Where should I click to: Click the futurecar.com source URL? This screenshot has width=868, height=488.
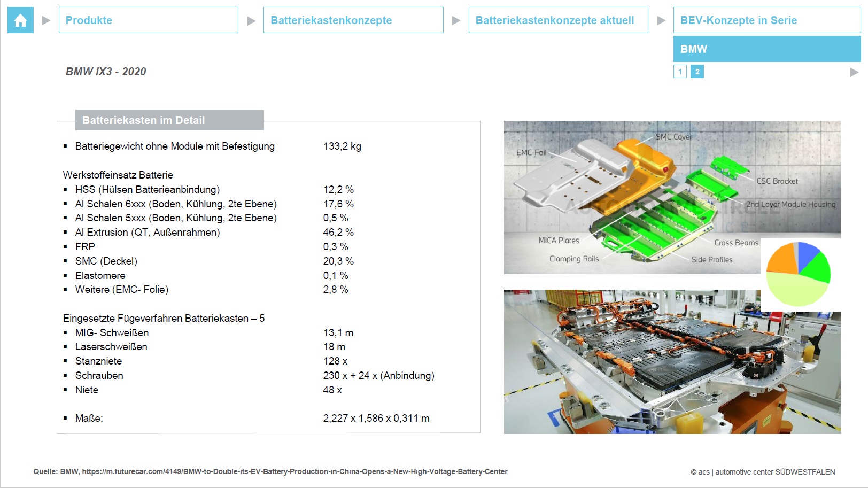(x=294, y=471)
